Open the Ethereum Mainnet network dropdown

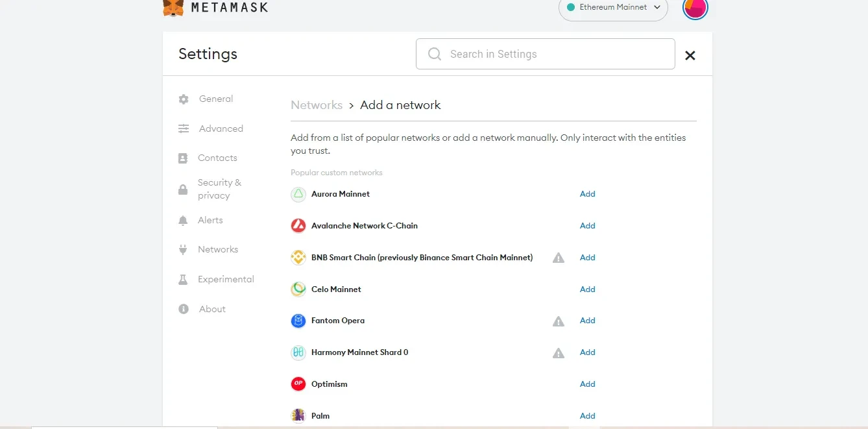[612, 7]
